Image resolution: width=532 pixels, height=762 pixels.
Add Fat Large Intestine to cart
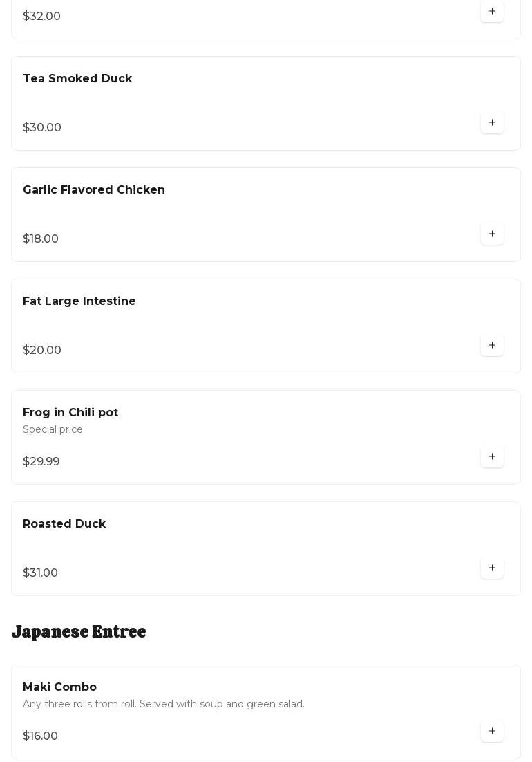492,346
